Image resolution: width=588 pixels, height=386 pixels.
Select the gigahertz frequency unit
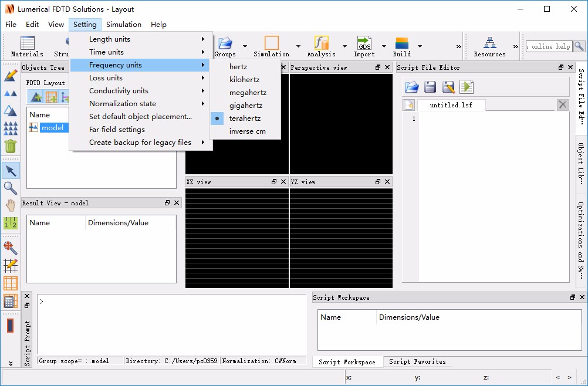pyautogui.click(x=246, y=106)
